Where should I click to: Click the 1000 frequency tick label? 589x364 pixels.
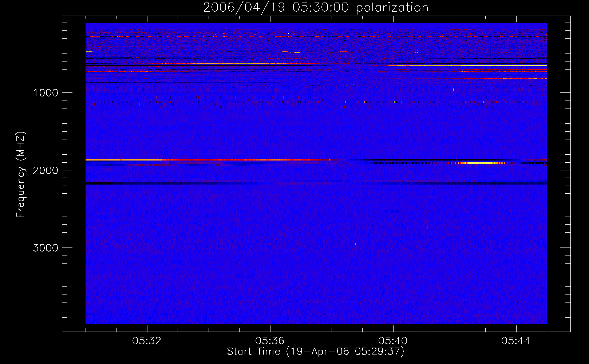pos(46,93)
